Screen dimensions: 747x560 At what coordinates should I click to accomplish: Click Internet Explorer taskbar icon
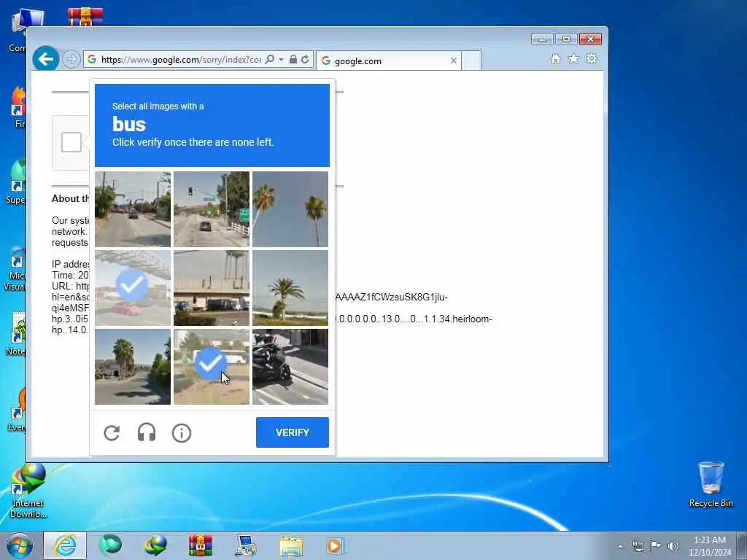(x=65, y=545)
